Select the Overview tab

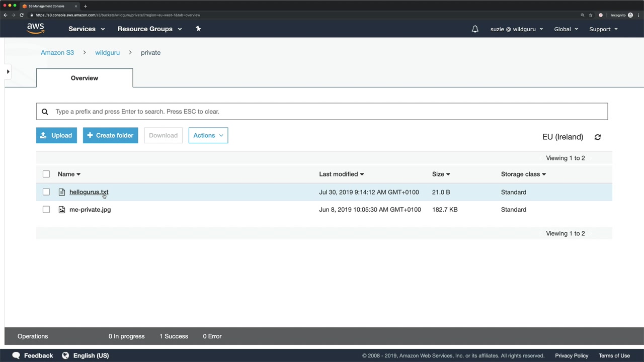pos(85,78)
